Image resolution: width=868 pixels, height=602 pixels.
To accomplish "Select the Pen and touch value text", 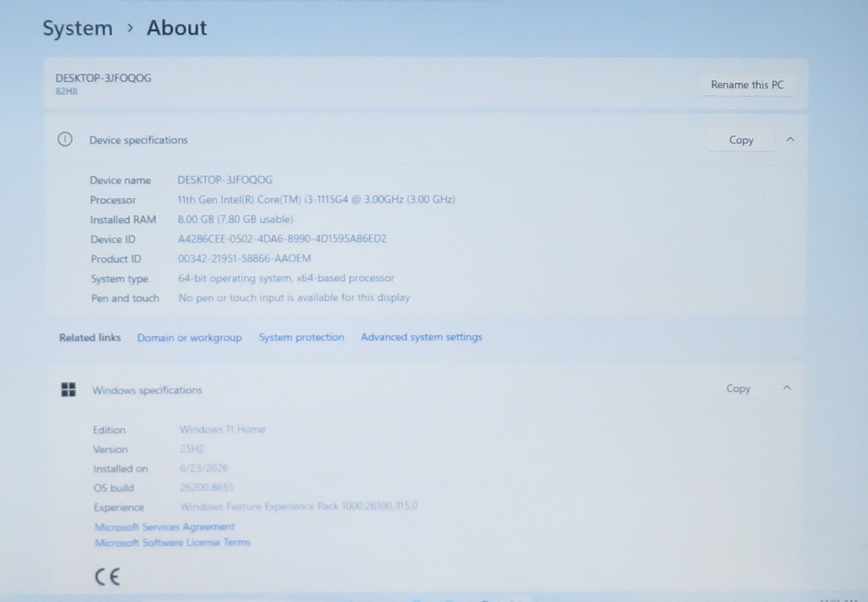I will (x=294, y=297).
